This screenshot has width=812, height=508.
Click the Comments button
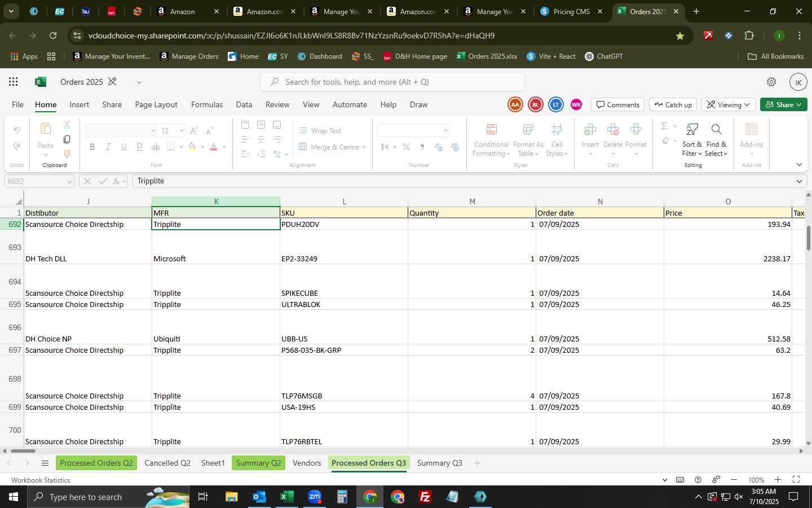(618, 104)
